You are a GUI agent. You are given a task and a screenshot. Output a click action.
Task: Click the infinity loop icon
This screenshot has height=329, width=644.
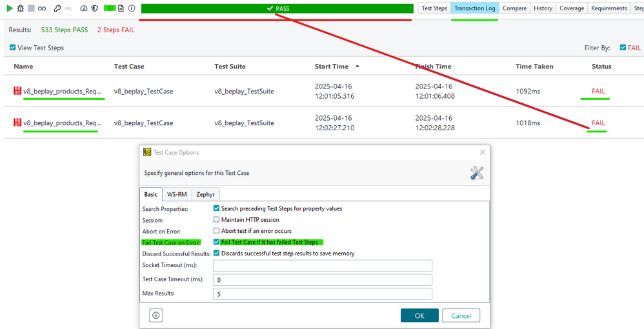[41, 8]
